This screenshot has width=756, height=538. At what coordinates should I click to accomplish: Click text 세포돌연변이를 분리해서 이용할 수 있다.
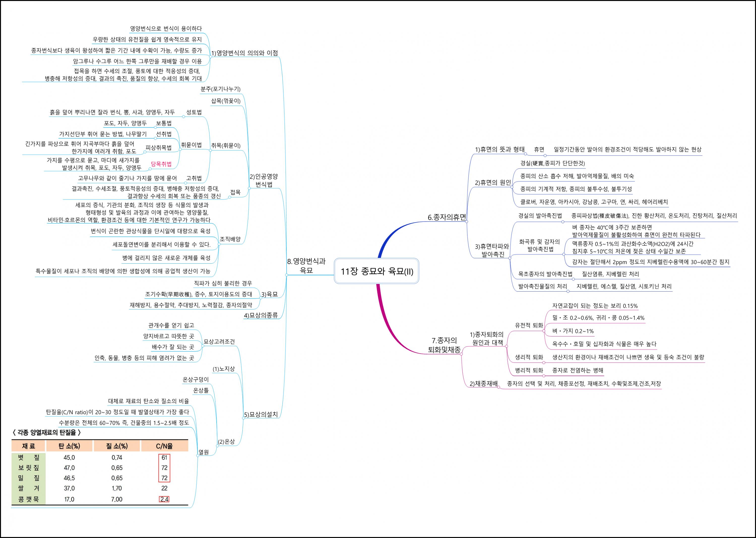162,244
